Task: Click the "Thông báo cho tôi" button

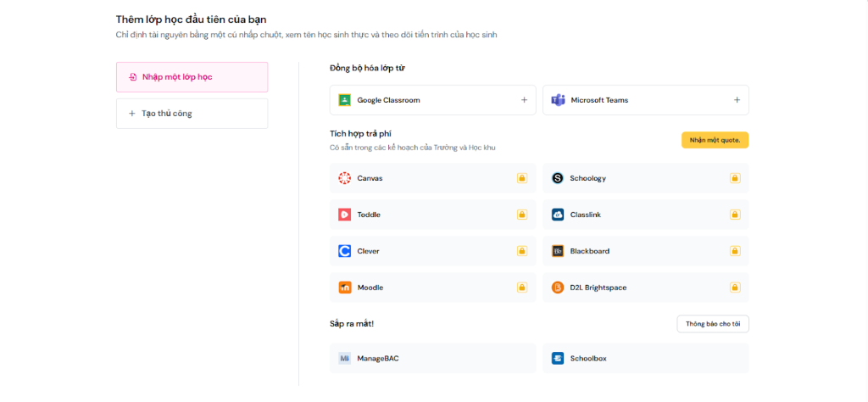Action: [712, 324]
